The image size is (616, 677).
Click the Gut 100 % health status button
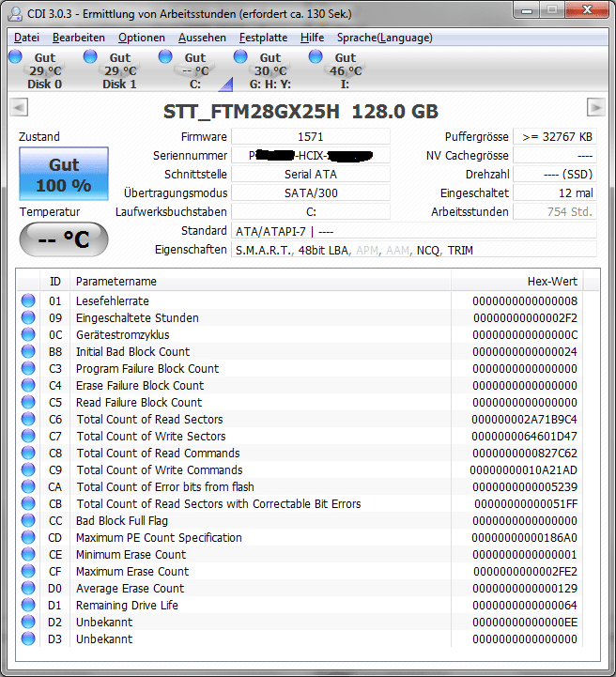click(64, 174)
